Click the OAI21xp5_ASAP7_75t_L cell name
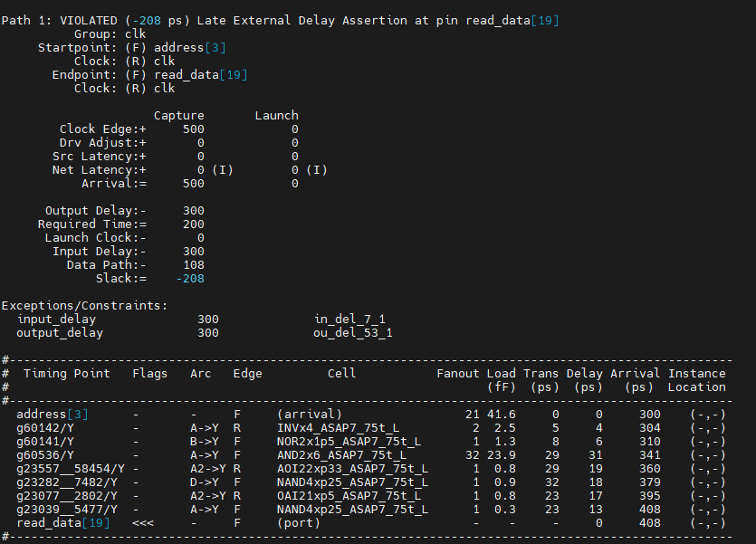Image resolution: width=756 pixels, height=544 pixels. pyautogui.click(x=349, y=496)
